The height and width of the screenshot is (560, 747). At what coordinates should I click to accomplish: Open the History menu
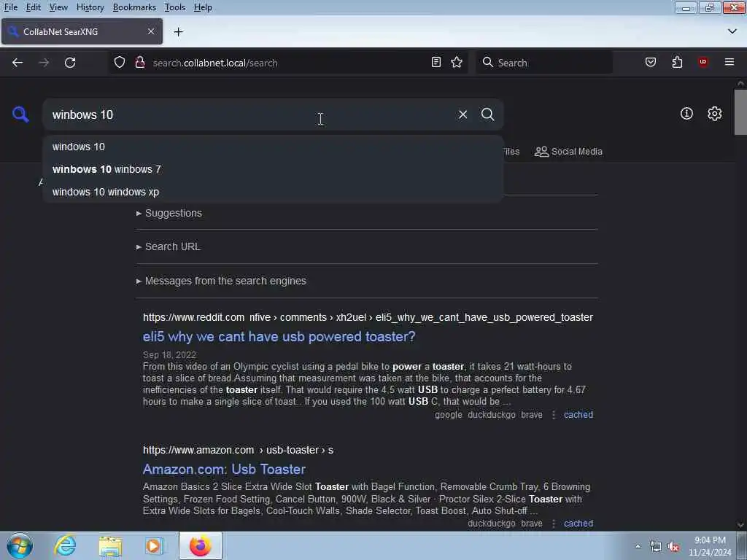coord(90,7)
